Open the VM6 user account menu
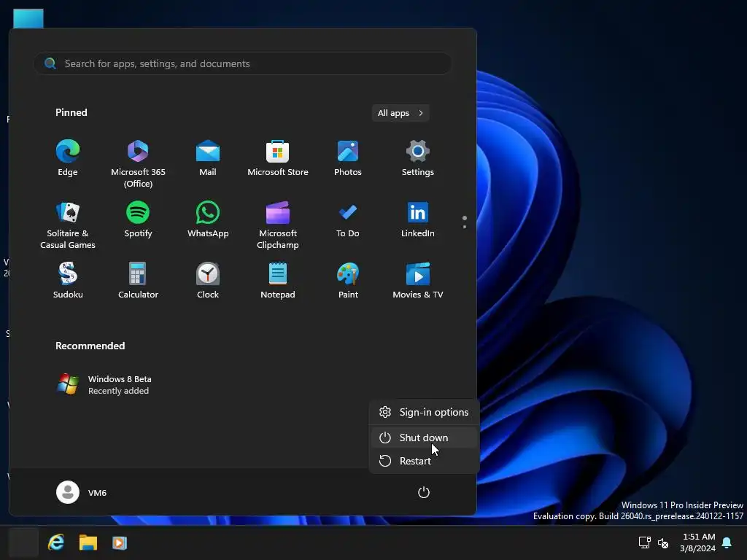Image resolution: width=747 pixels, height=560 pixels. [82, 492]
